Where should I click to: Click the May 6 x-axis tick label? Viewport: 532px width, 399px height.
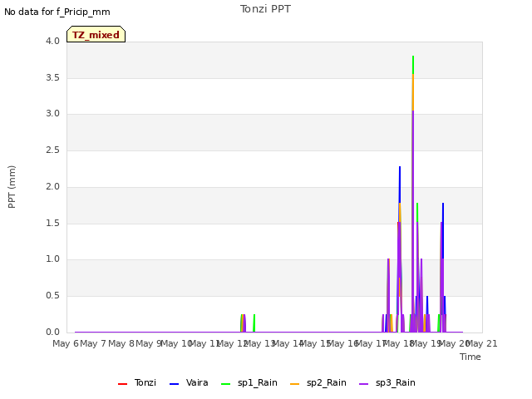[66, 343]
